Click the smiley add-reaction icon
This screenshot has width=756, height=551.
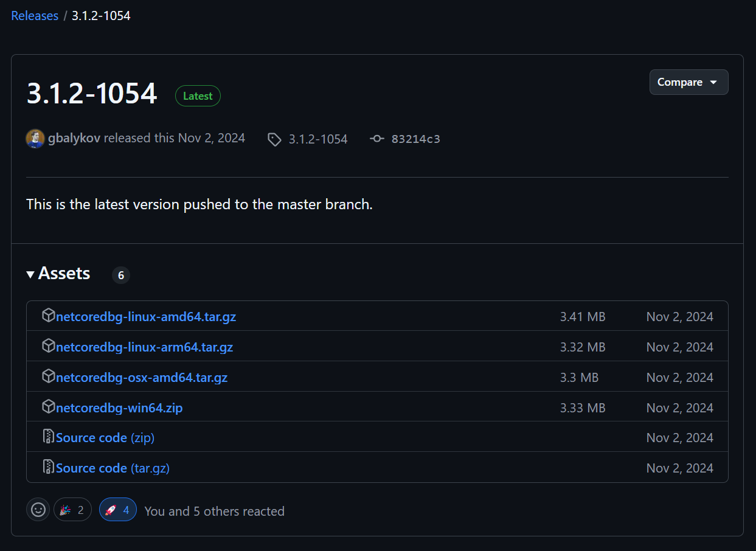tap(38, 510)
